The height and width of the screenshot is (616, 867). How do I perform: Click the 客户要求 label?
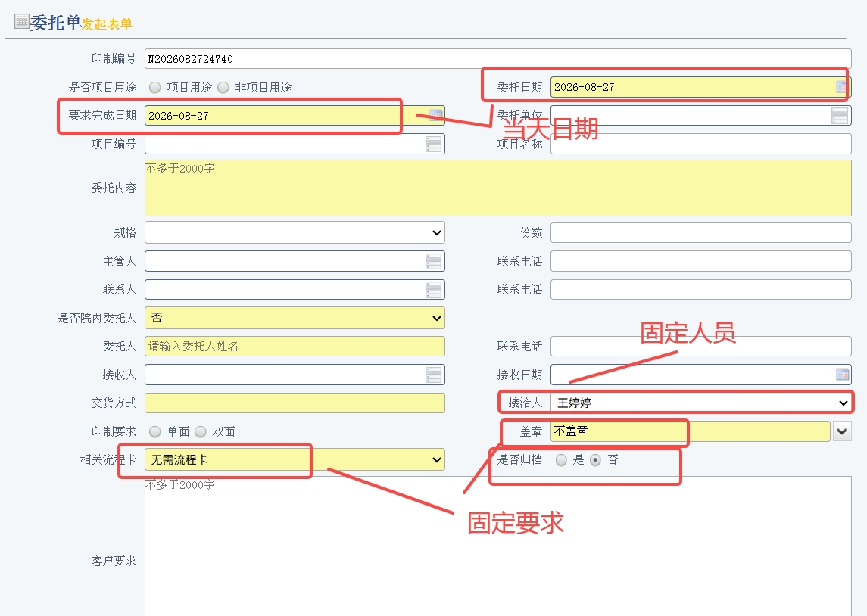114,562
